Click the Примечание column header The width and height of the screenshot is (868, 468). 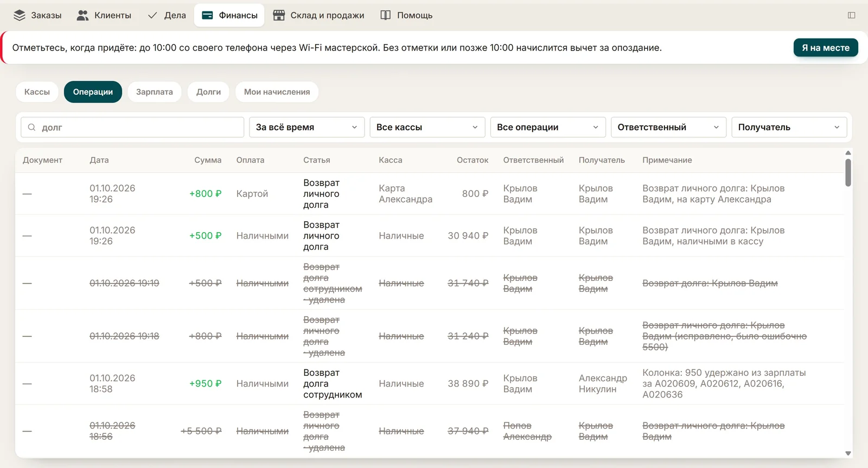coord(667,160)
